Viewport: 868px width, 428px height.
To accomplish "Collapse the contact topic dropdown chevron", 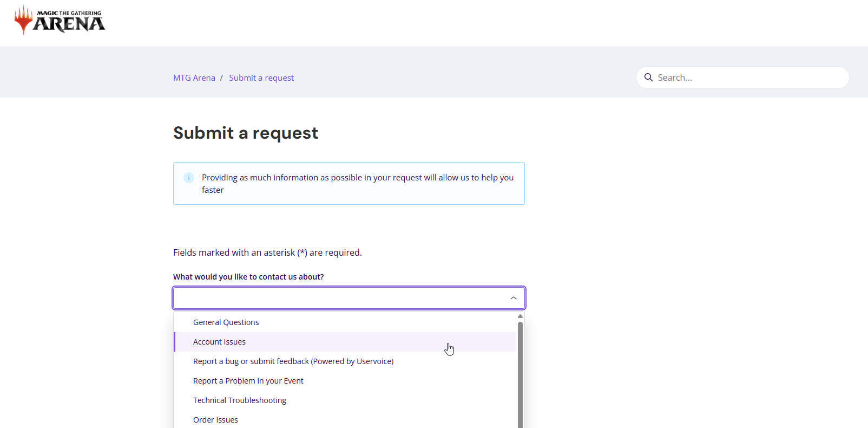I will click(x=514, y=298).
